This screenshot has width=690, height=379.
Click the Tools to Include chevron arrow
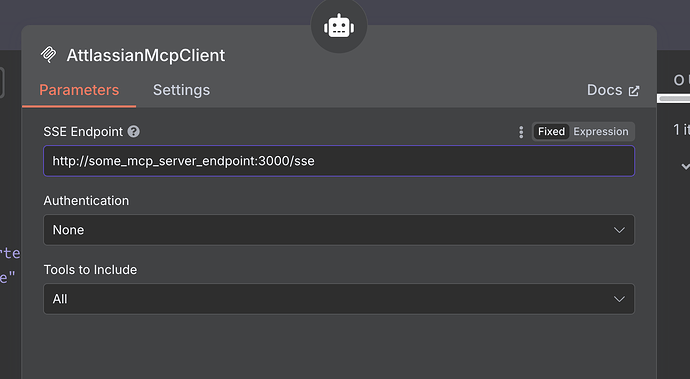pyautogui.click(x=619, y=299)
